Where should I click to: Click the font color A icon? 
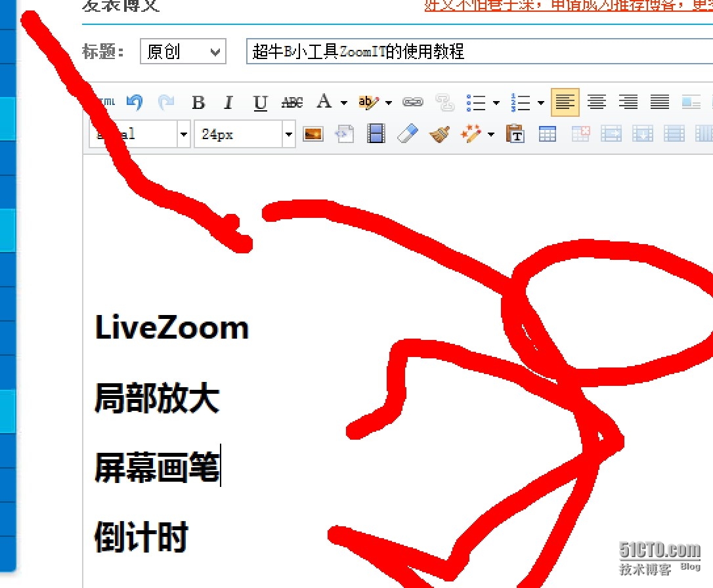click(324, 101)
